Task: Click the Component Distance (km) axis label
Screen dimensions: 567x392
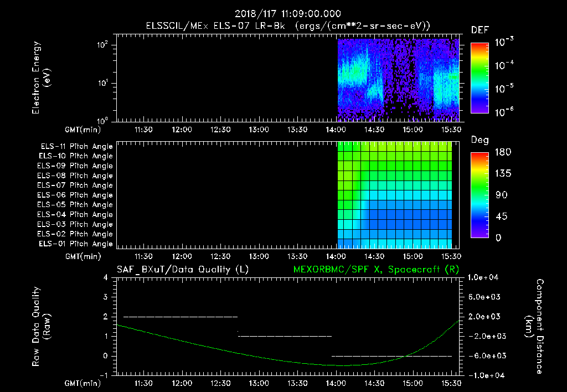Action: (534, 327)
